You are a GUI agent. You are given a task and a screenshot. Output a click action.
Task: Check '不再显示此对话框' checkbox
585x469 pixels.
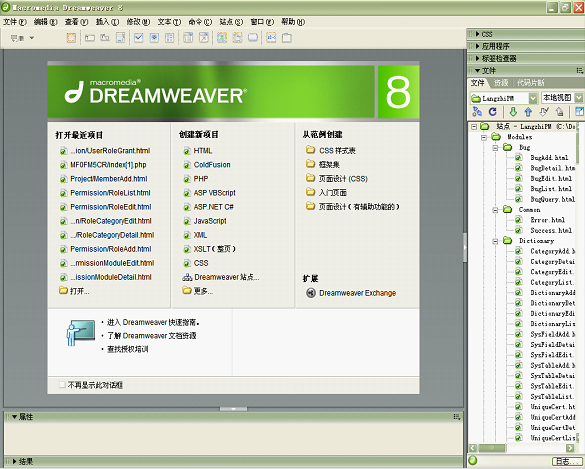(x=62, y=385)
